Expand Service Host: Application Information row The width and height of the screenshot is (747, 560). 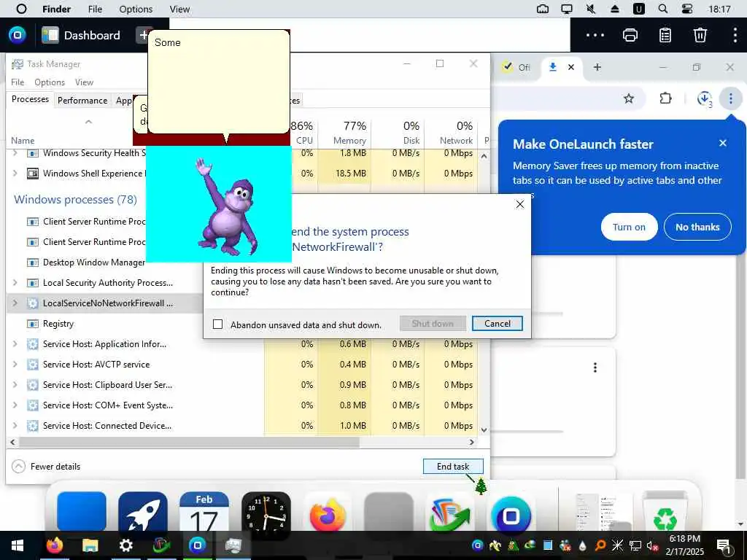click(x=15, y=344)
